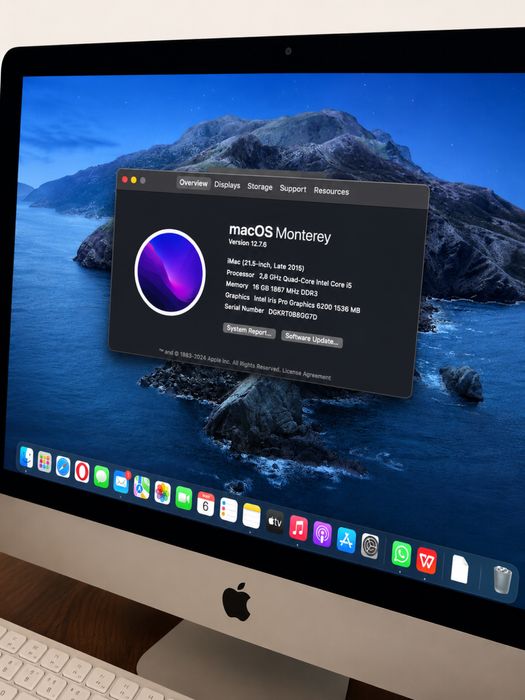The height and width of the screenshot is (700, 525).
Task: Click the "macOS Monterey" title
Action: [x=280, y=233]
